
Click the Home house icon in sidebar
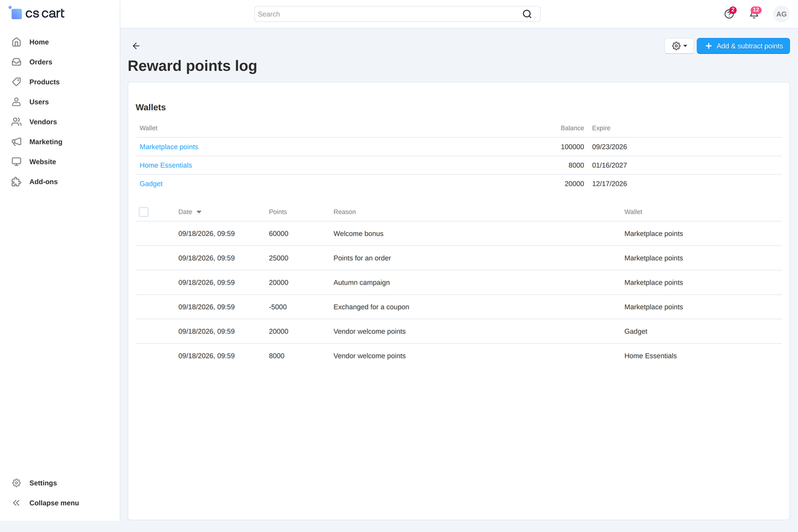(x=17, y=42)
